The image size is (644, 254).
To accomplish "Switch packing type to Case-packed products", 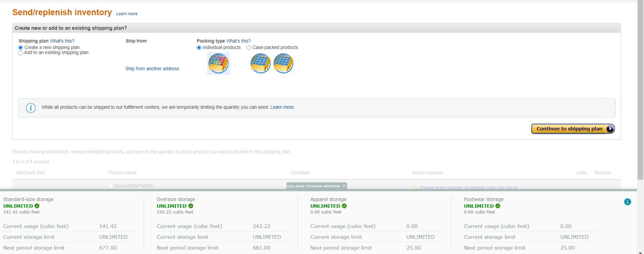I will coord(249,47).
